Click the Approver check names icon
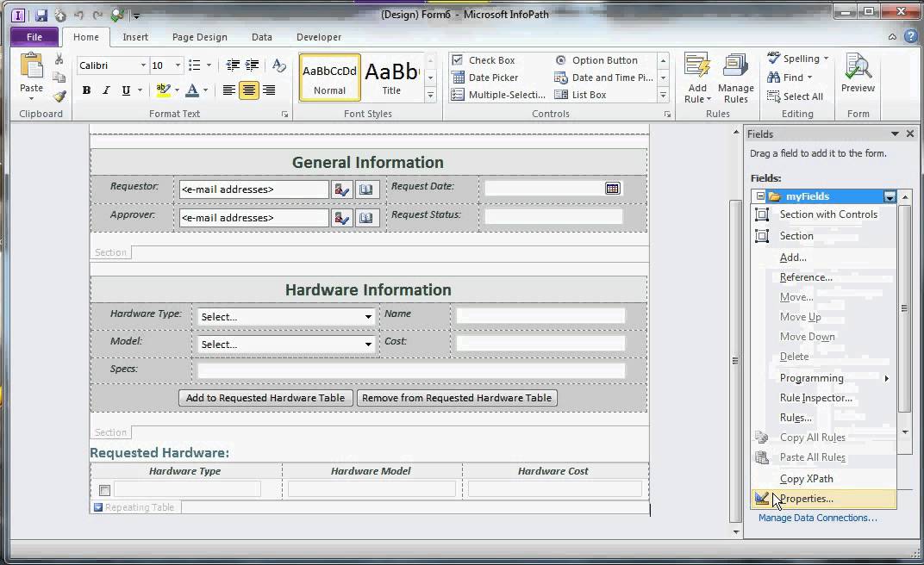Image resolution: width=924 pixels, height=565 pixels. point(342,218)
